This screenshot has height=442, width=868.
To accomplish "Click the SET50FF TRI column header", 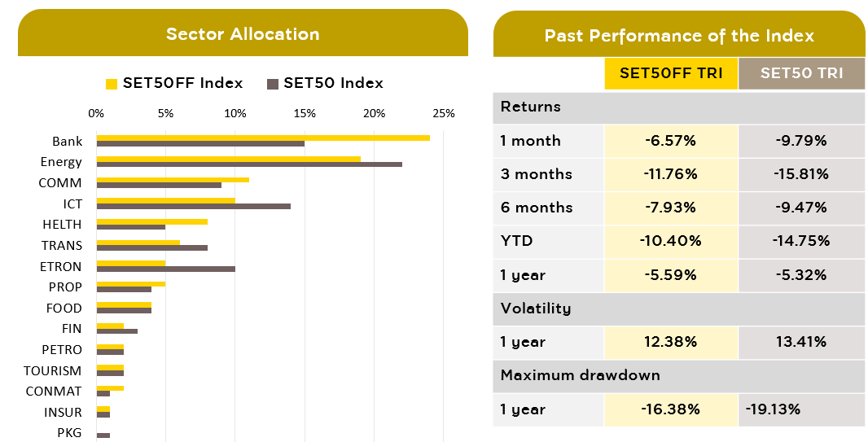I will click(671, 73).
